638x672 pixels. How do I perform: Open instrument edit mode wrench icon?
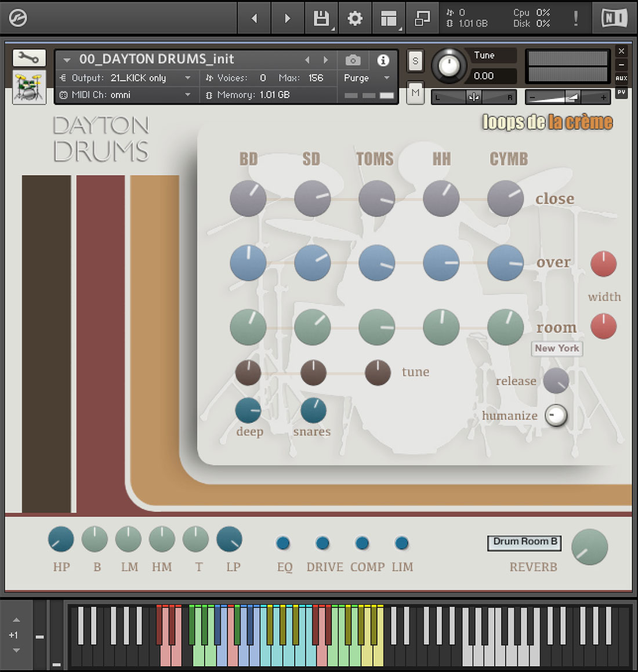29,58
